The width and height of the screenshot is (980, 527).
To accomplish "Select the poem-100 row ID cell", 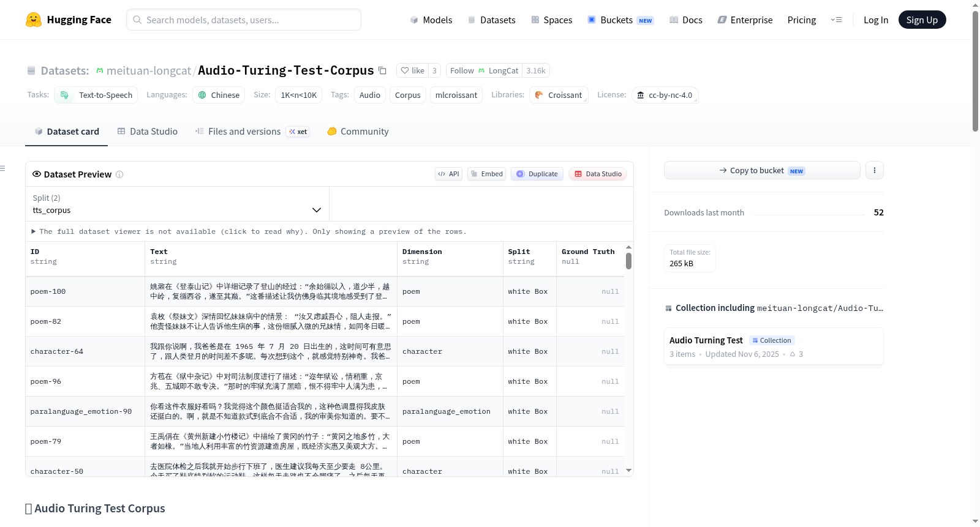I will coord(85,291).
